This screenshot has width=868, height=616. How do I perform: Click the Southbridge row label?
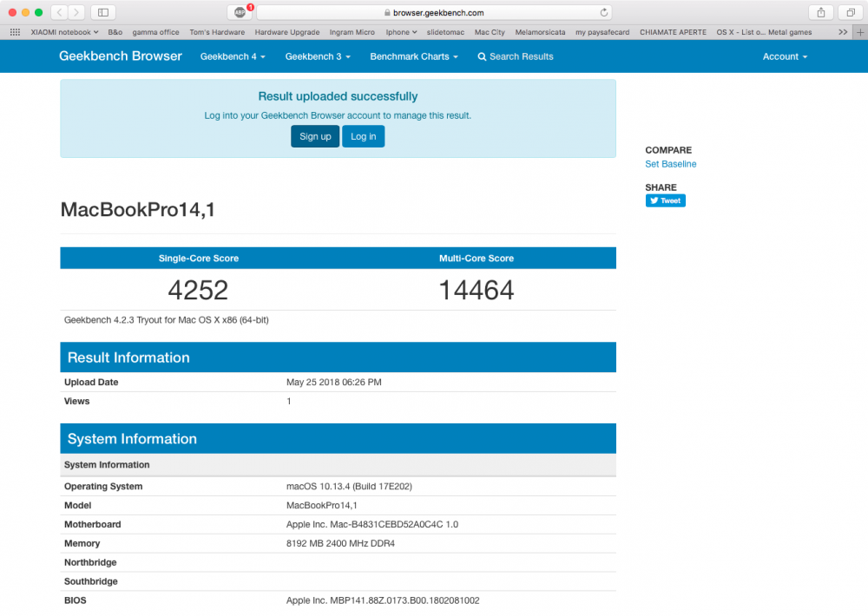91,581
